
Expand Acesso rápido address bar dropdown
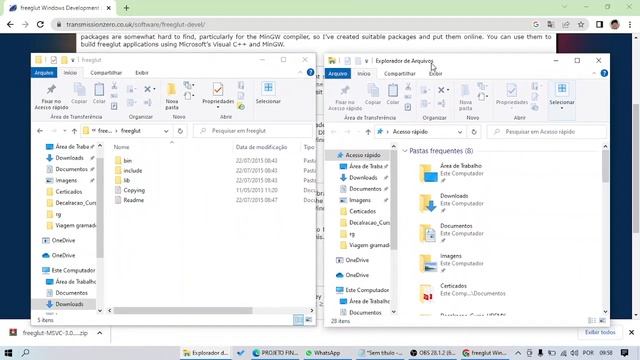coord(460,132)
